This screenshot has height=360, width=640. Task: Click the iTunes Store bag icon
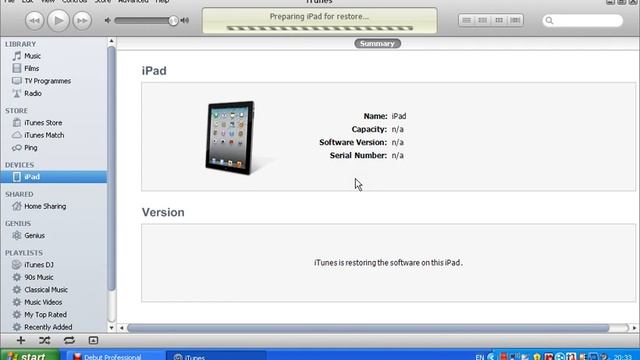17,122
